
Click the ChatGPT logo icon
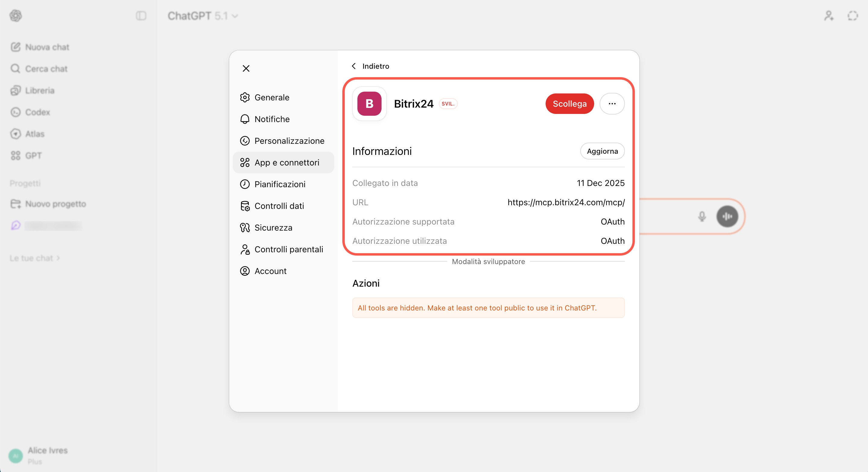(x=15, y=16)
